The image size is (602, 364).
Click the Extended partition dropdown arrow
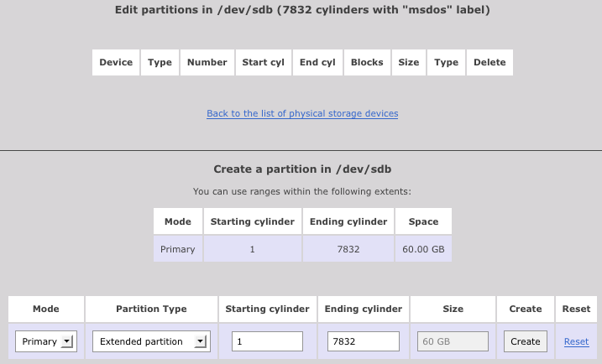click(x=200, y=341)
